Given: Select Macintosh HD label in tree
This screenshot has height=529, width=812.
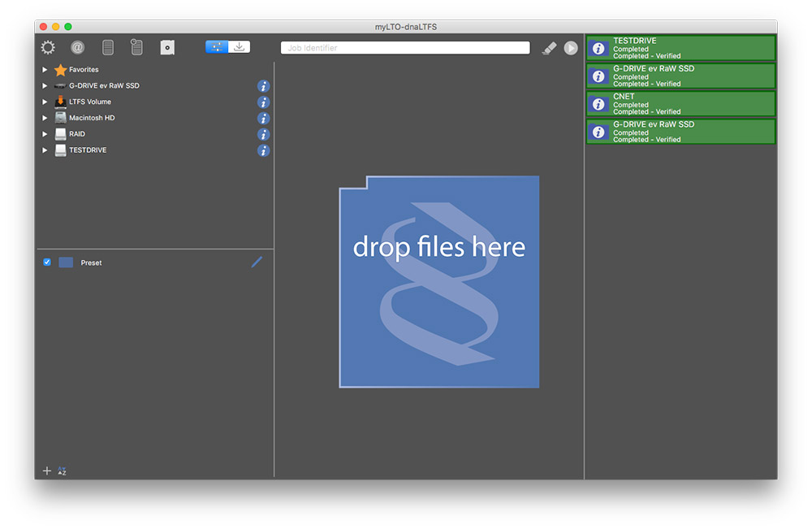Looking at the screenshot, I should [x=93, y=118].
